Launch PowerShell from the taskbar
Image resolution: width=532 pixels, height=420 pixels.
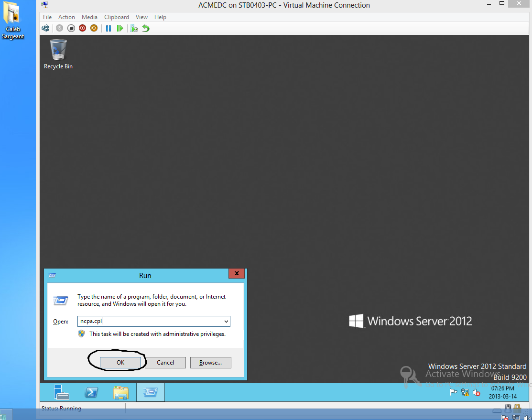click(x=91, y=392)
